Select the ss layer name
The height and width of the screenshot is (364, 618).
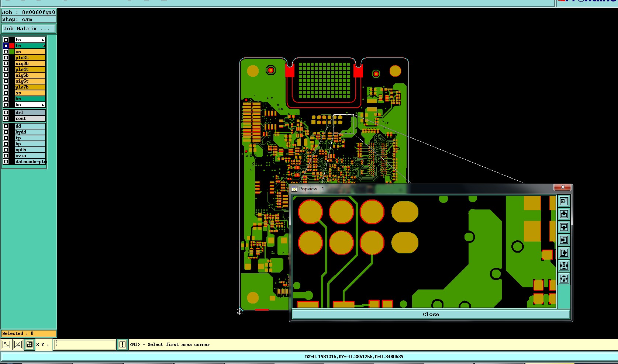click(x=30, y=93)
